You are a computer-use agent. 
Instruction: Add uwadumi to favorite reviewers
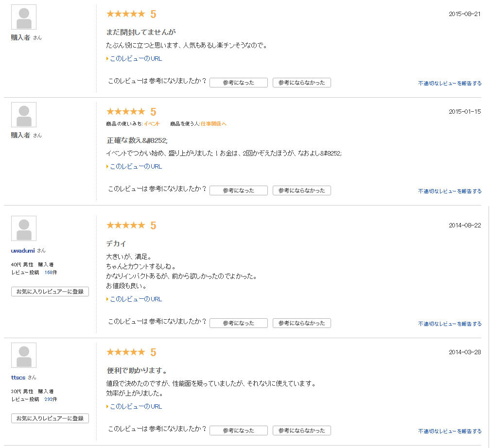pyautogui.click(x=50, y=292)
